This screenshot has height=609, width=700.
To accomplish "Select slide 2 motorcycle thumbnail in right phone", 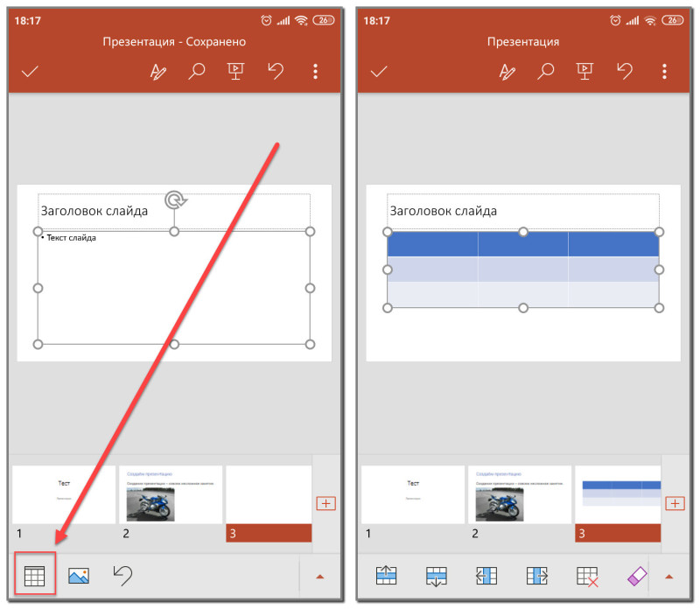I will pyautogui.click(x=520, y=494).
